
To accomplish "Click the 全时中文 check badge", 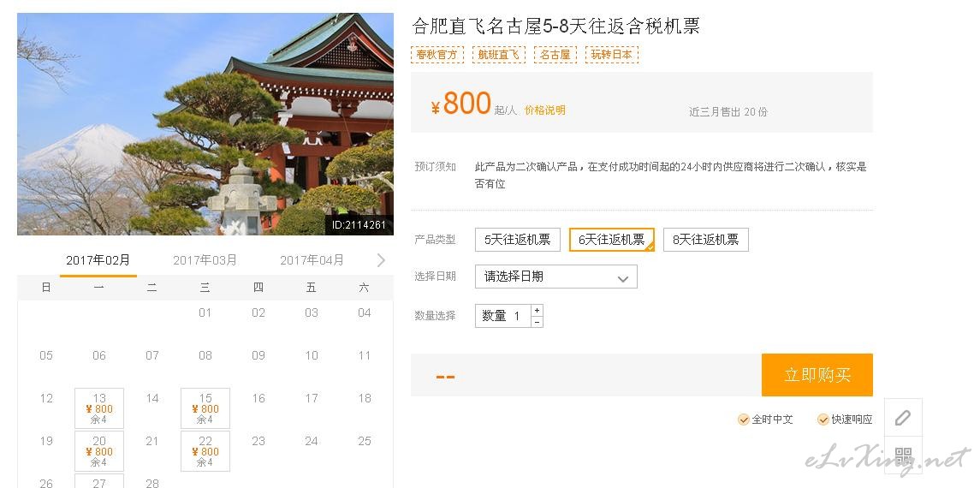I will 766,420.
